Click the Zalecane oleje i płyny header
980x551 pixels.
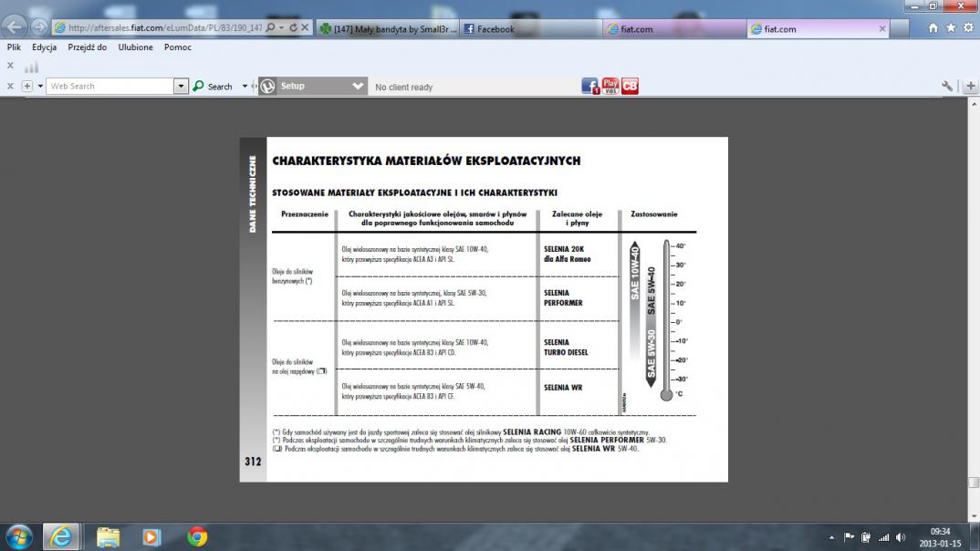(577, 218)
